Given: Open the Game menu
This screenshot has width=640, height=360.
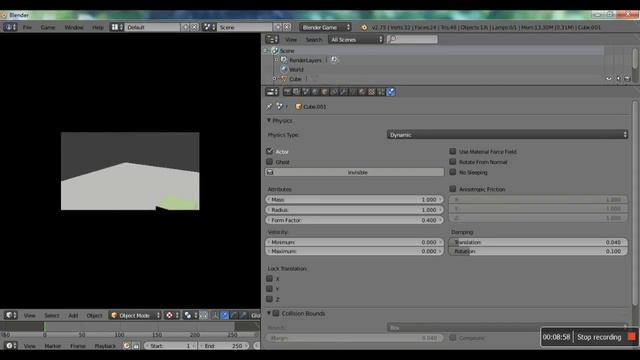Looking at the screenshot, I should click(48, 27).
